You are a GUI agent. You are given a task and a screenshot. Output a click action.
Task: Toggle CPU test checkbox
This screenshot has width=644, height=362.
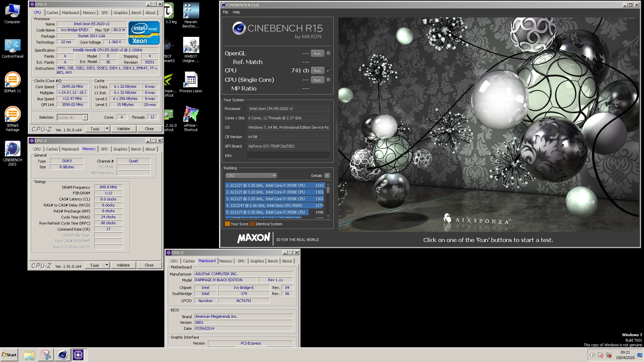pyautogui.click(x=328, y=70)
